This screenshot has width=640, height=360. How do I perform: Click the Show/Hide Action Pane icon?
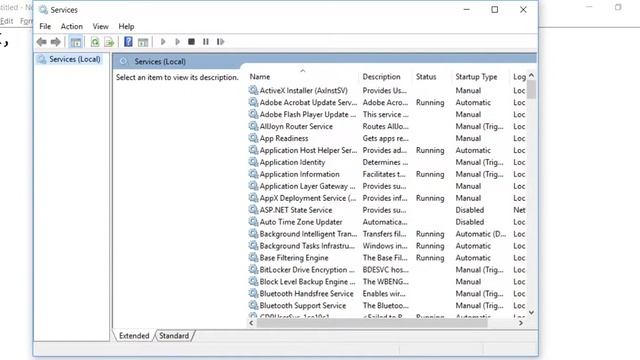[x=143, y=42]
